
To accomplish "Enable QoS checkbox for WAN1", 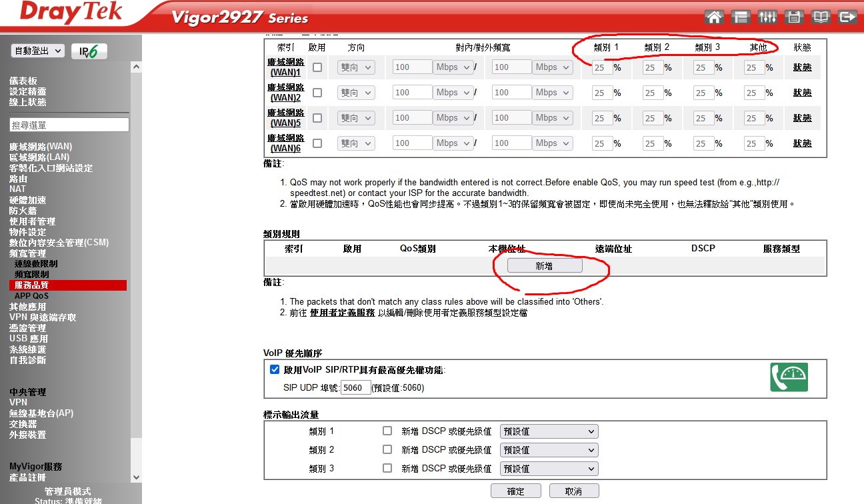I will pyautogui.click(x=317, y=67).
